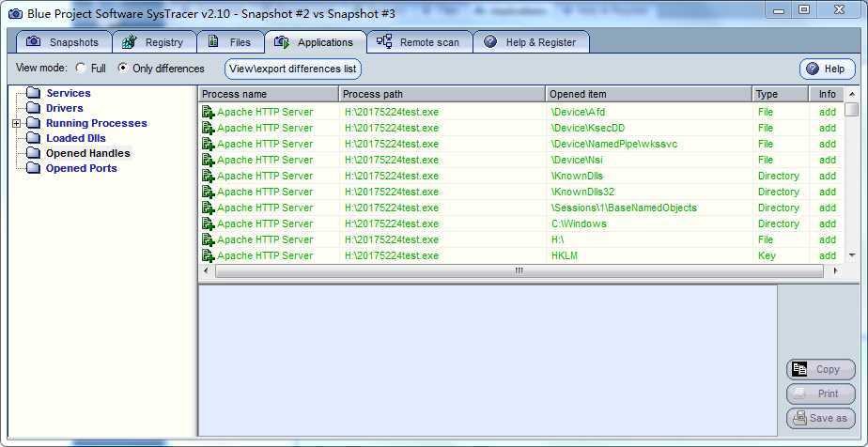Viewport: 868px width, 447px height.
Task: Click the vertical scrollbar up arrow
Action: pyautogui.click(x=852, y=94)
